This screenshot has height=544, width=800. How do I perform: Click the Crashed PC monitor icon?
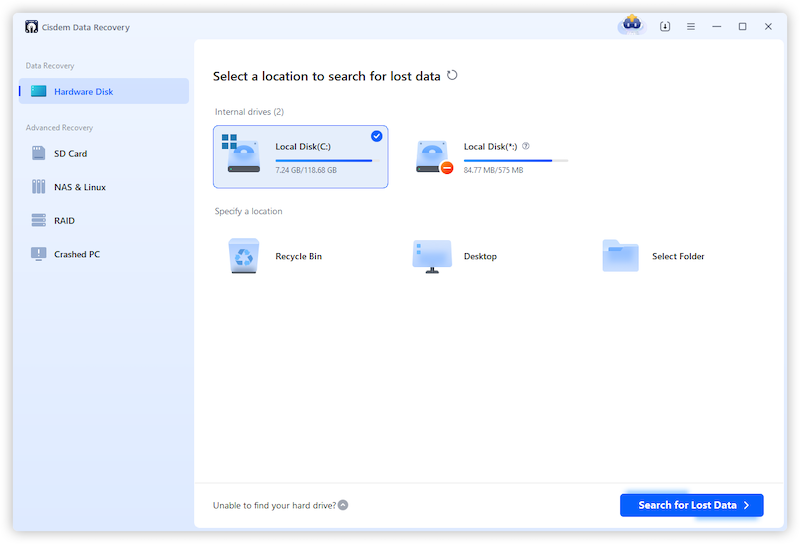[38, 254]
